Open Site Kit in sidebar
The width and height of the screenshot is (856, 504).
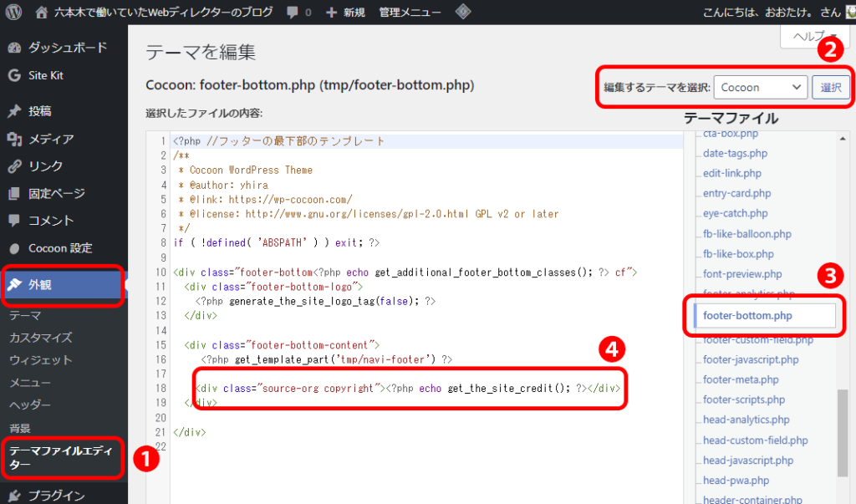pos(45,75)
